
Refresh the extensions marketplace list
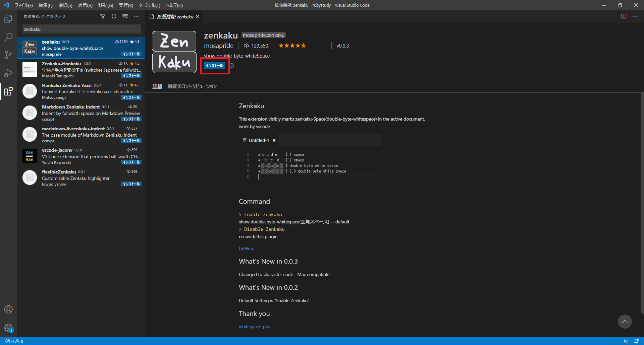point(114,16)
